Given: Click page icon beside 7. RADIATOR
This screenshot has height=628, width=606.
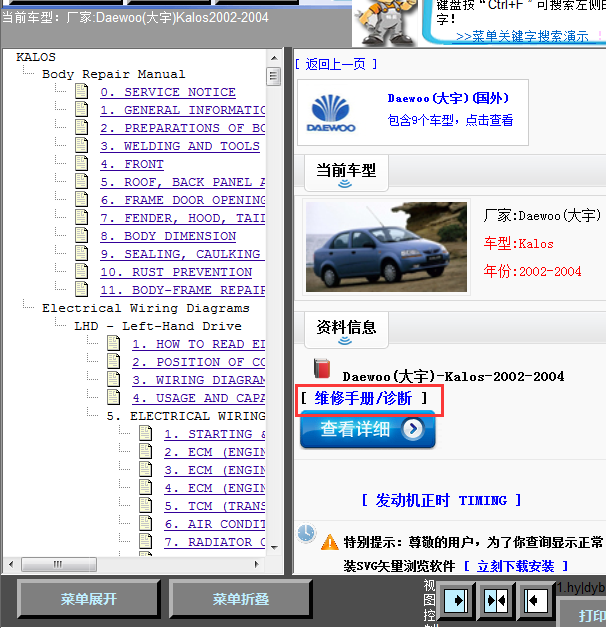Looking at the screenshot, I should [x=146, y=542].
